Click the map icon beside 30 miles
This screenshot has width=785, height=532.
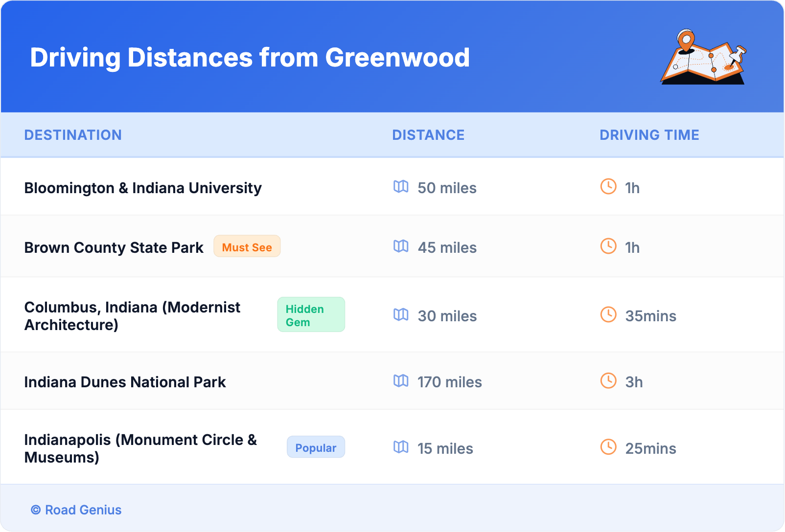[x=401, y=315]
